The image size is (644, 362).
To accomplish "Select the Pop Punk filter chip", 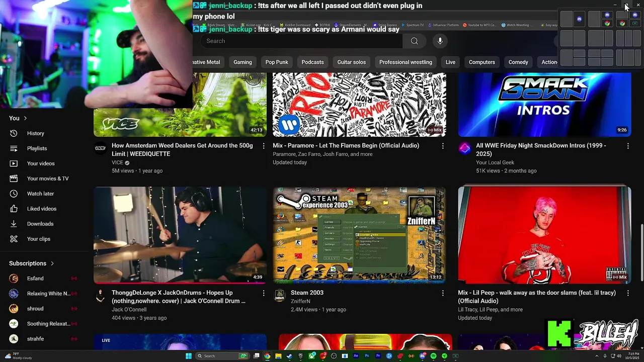I will point(277,62).
